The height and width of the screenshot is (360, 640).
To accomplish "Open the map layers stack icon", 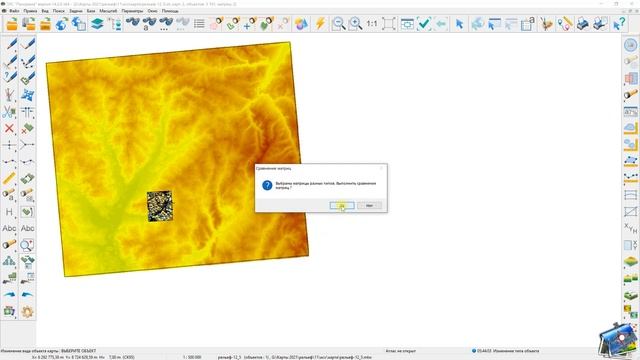I will pyautogui.click(x=97, y=24).
